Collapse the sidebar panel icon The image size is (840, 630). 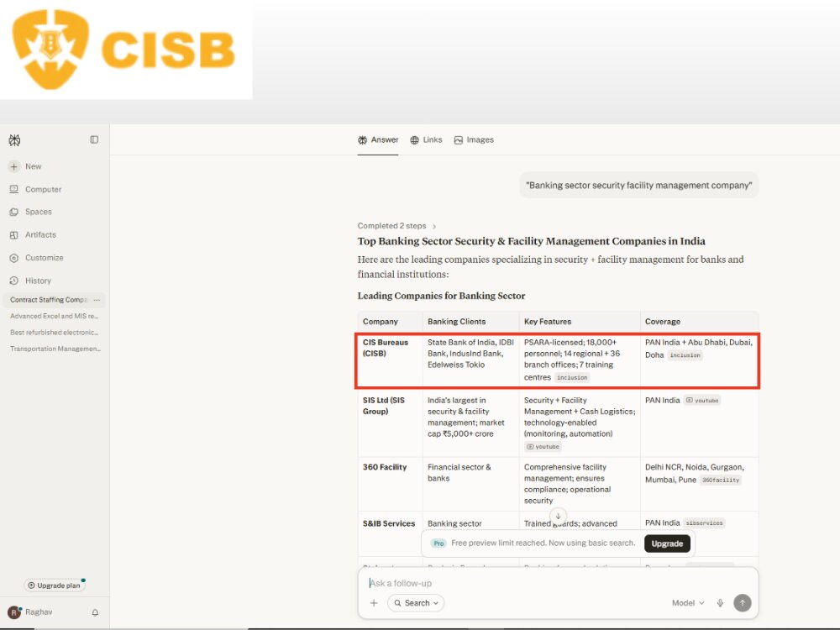point(94,139)
